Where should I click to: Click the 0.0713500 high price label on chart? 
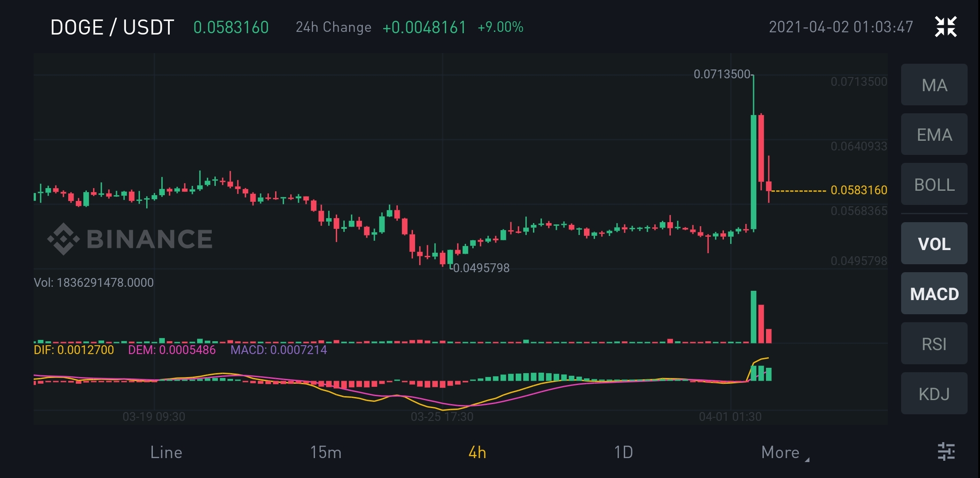tap(722, 74)
